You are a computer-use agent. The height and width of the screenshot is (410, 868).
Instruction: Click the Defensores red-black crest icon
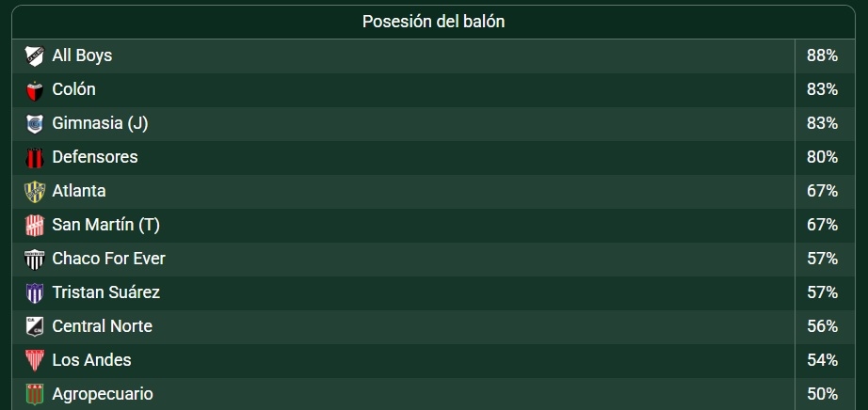click(x=35, y=157)
